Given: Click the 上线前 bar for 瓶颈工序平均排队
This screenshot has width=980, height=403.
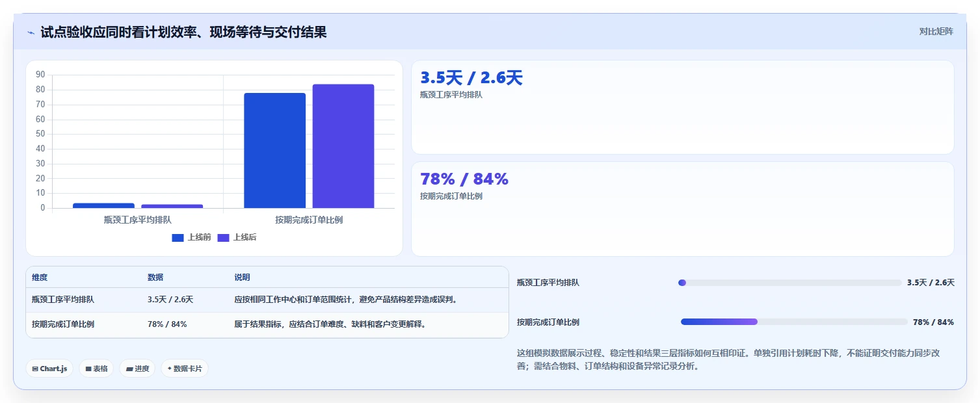Looking at the screenshot, I should click(x=103, y=205).
